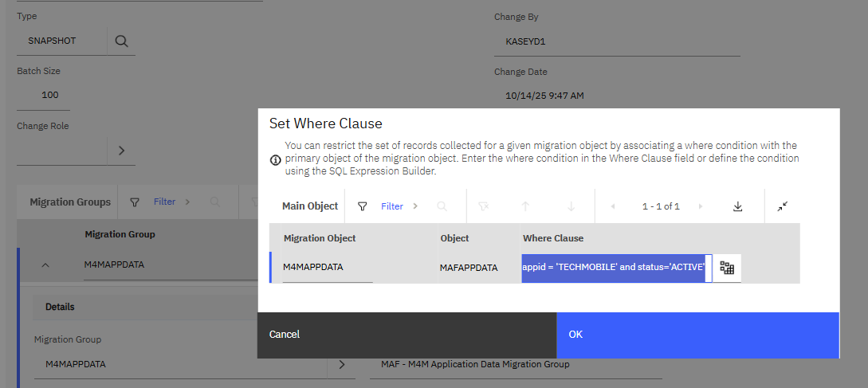Cancel the Set Where Clause dialog
868x388 pixels.
tap(285, 335)
